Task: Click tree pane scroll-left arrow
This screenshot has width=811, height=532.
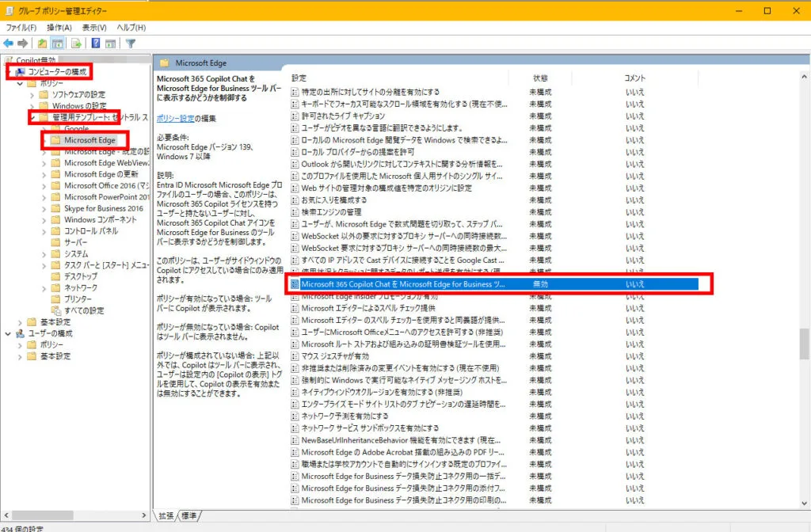Action: click(6, 515)
